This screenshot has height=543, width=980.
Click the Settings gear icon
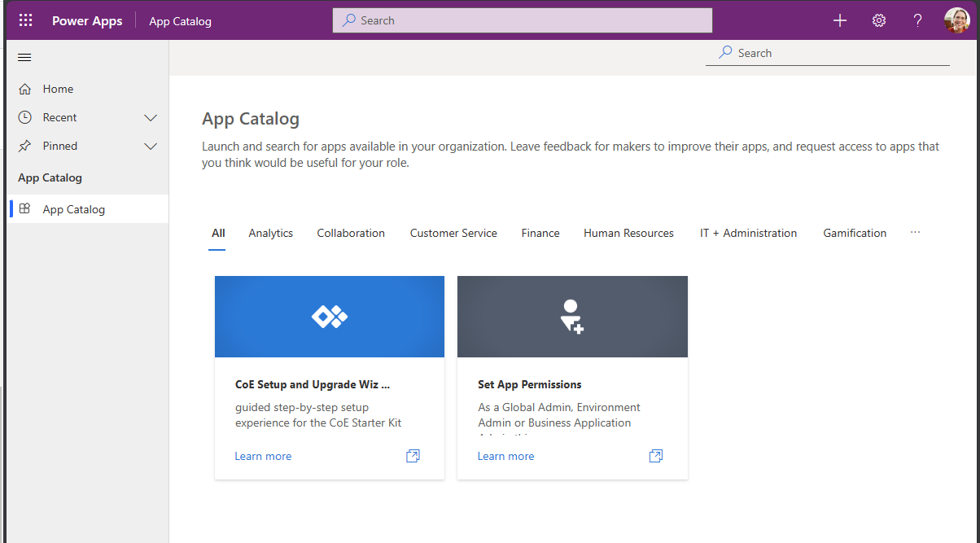tap(878, 20)
